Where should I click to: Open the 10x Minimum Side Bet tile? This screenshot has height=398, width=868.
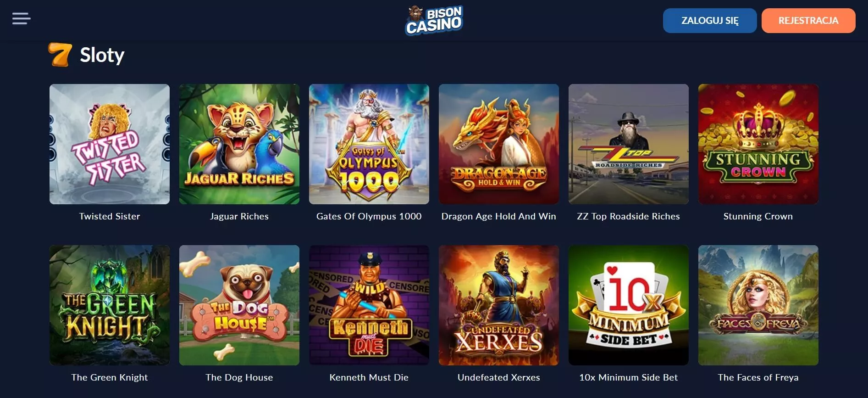tap(629, 305)
